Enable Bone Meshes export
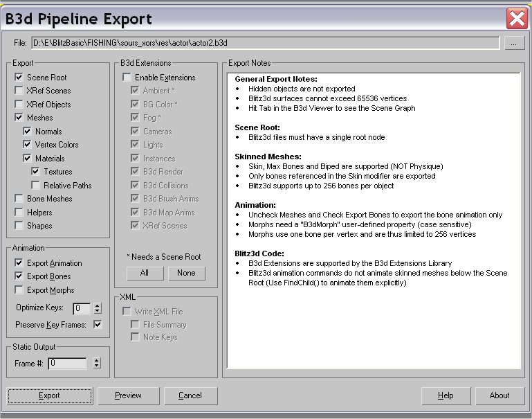532x419 pixels. pyautogui.click(x=19, y=199)
